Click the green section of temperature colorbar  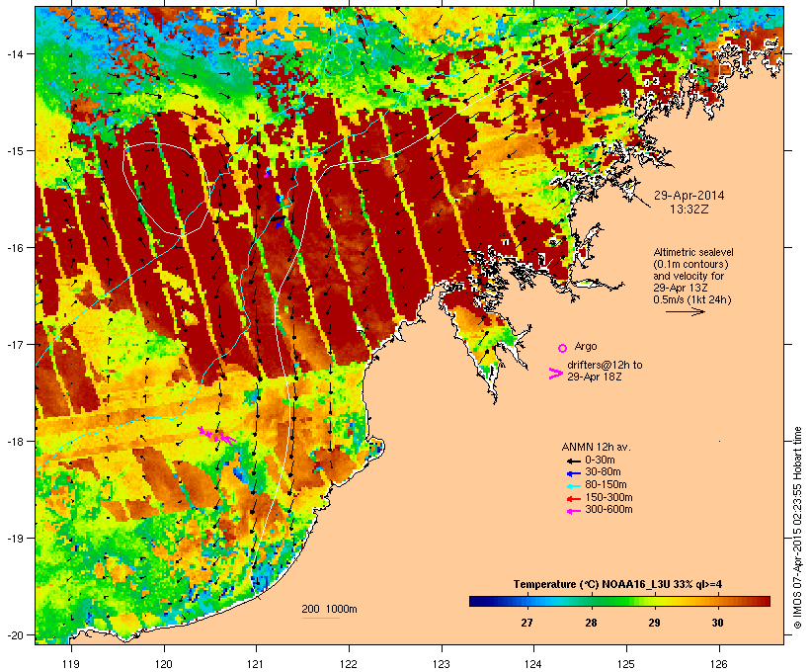click(614, 601)
